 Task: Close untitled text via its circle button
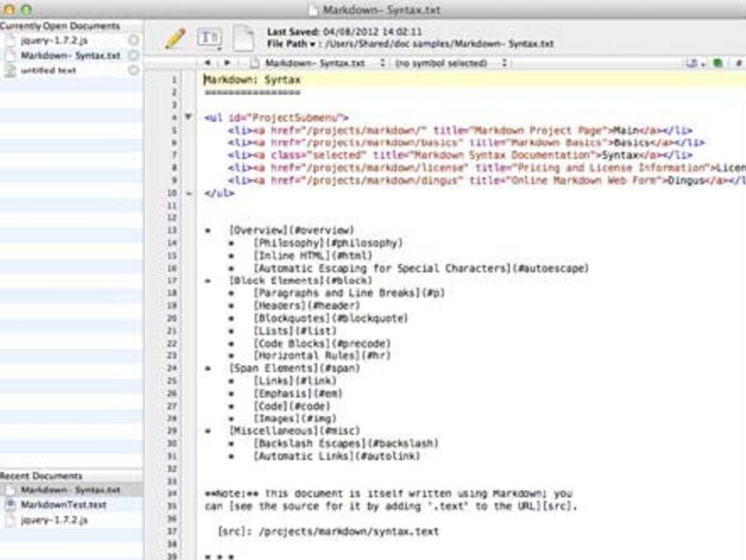tap(133, 70)
